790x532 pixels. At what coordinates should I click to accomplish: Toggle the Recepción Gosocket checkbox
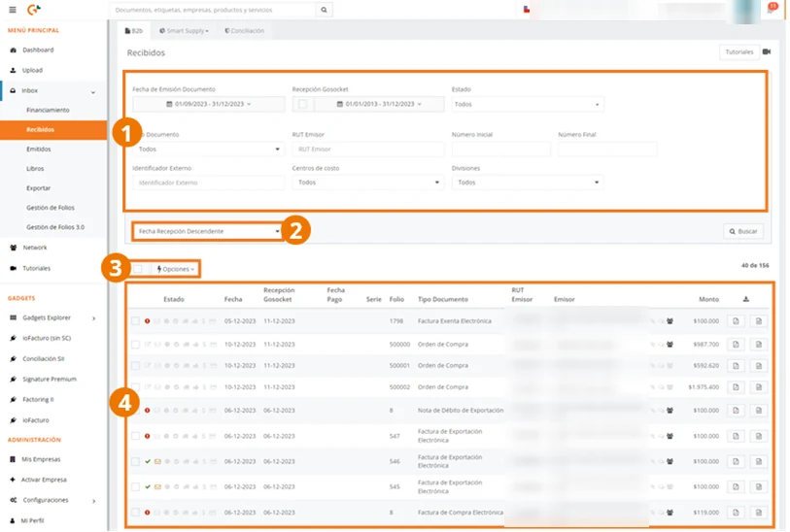(x=303, y=104)
